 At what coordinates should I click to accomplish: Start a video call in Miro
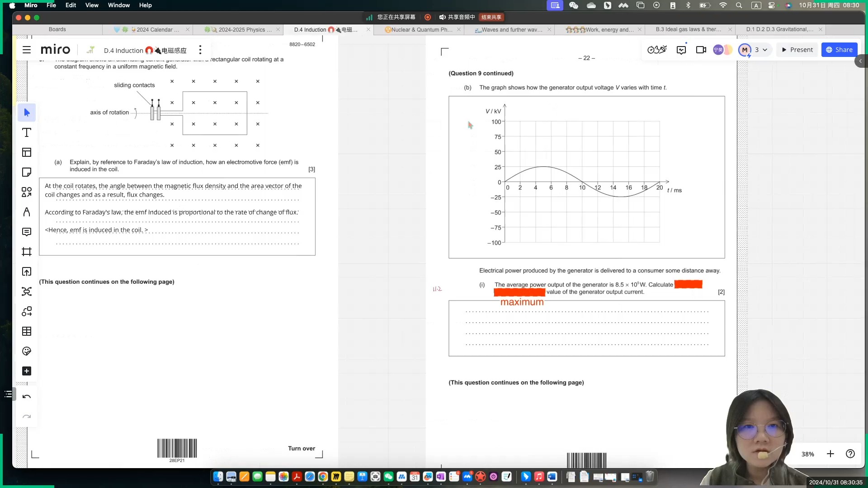(701, 50)
